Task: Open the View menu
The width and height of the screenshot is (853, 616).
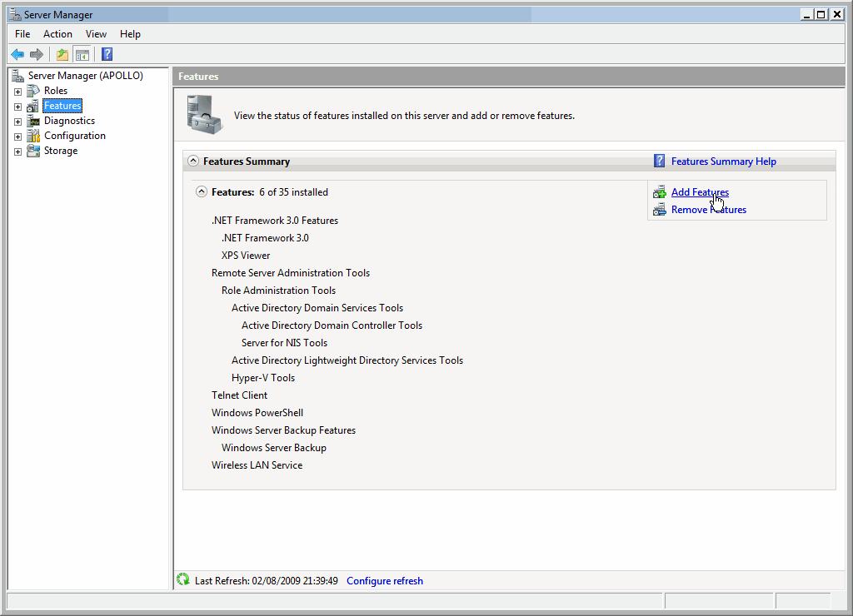Action: tap(96, 33)
